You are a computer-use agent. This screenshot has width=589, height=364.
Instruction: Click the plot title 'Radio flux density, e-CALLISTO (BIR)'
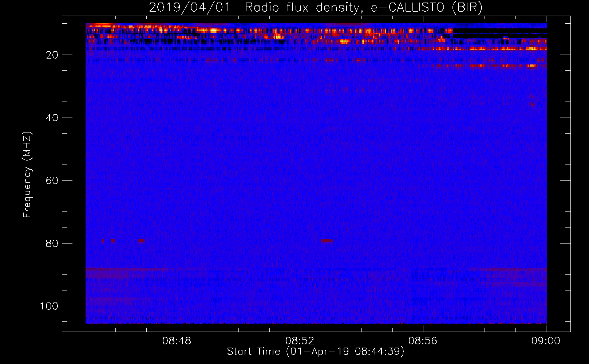pyautogui.click(x=364, y=8)
